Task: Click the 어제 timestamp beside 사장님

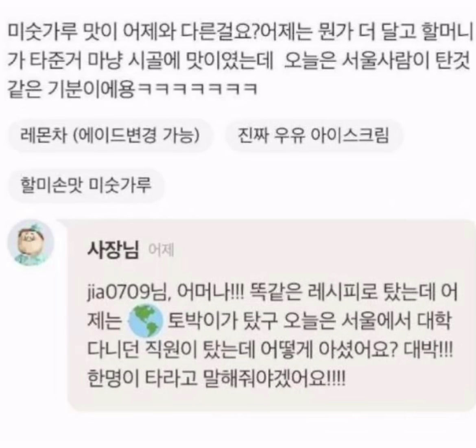Action: [161, 250]
